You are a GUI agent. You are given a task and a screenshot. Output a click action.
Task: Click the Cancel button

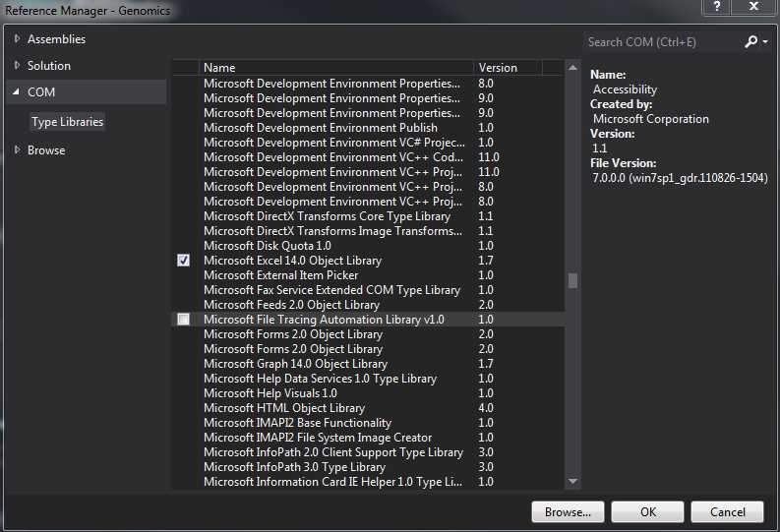(727, 511)
